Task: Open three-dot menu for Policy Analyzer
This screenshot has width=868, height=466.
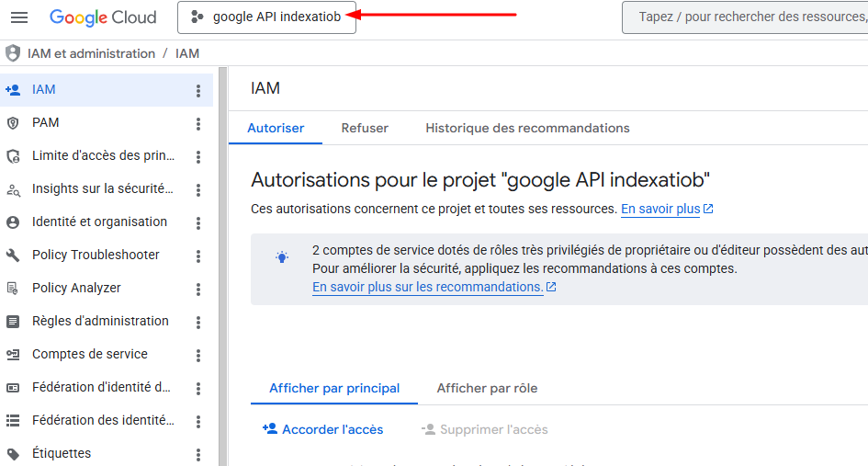Action: coord(198,290)
